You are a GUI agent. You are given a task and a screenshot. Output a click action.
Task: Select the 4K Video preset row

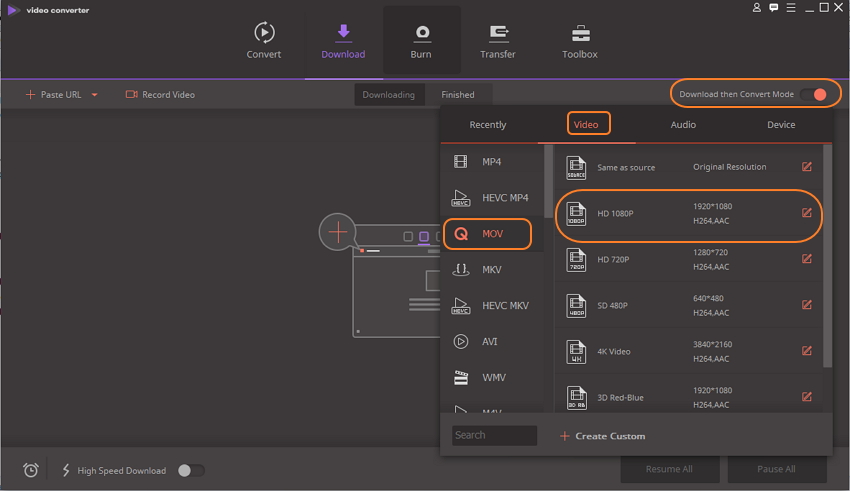688,352
